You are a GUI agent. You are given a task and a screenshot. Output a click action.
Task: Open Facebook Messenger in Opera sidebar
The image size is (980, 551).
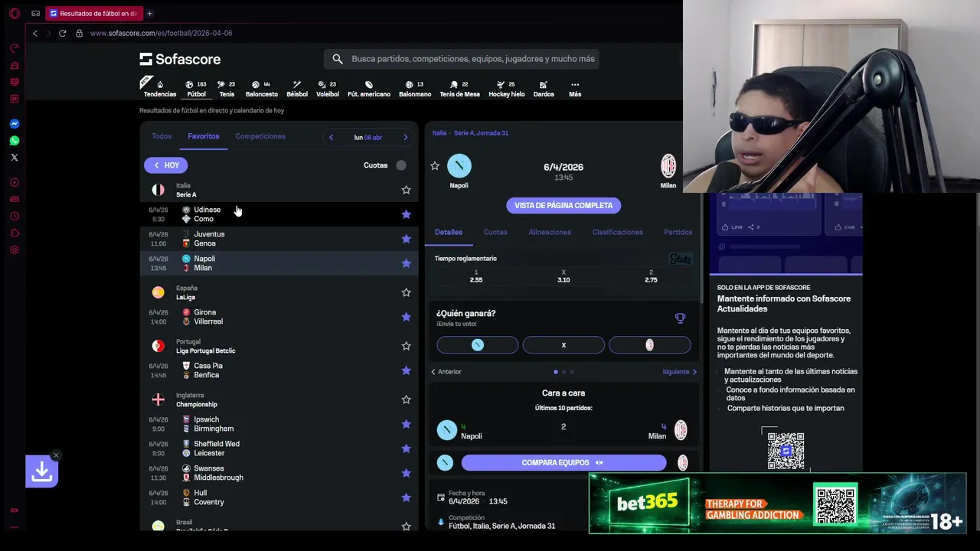tap(14, 124)
